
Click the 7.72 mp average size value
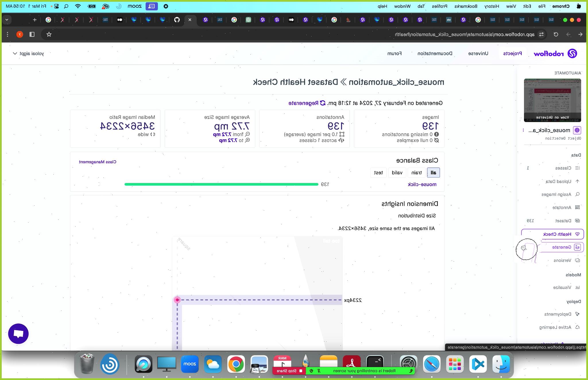click(x=232, y=126)
